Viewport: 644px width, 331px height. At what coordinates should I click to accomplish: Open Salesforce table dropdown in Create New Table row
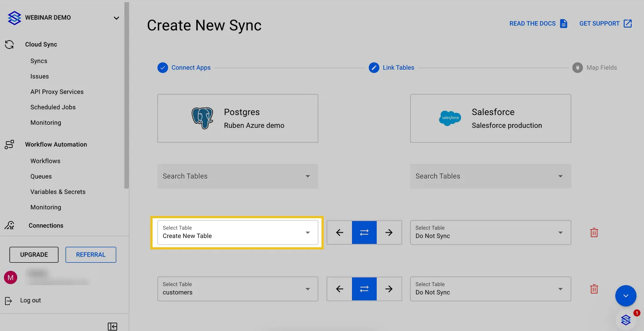coord(490,232)
